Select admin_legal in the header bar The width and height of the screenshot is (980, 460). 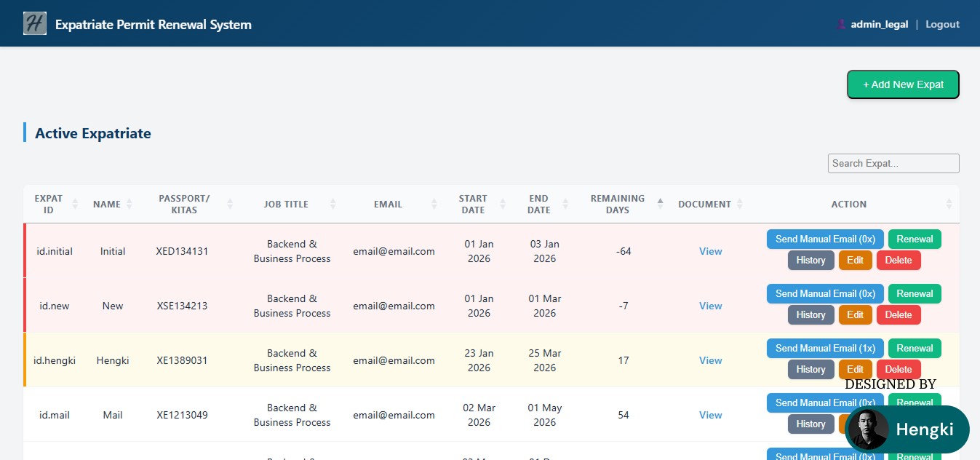pyautogui.click(x=879, y=23)
